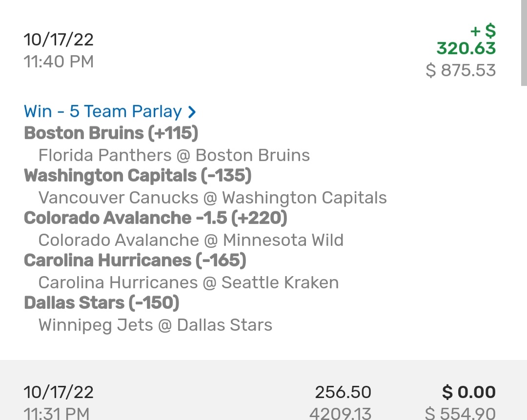Tap Florida Panthers @ Boston Bruins matchup
527x420 pixels.
point(174,155)
